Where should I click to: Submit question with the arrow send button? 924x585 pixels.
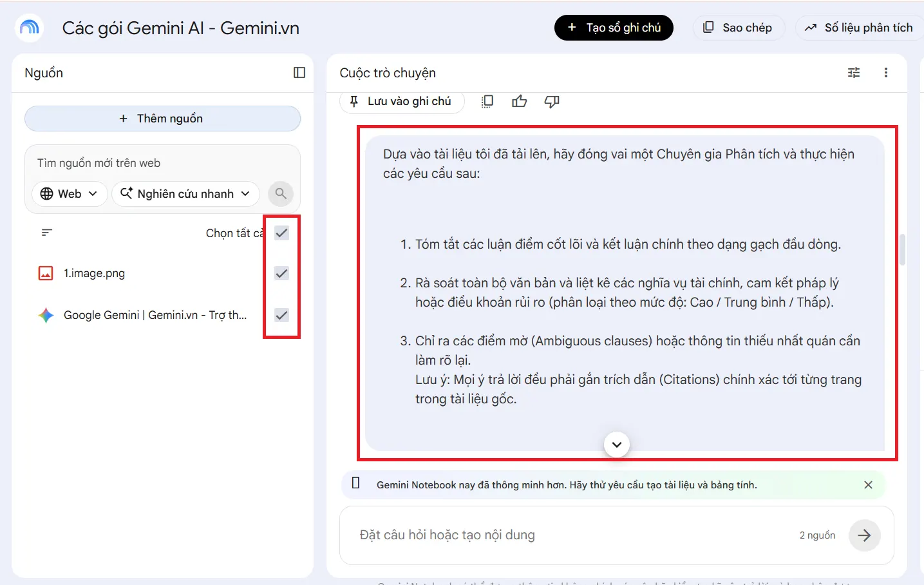[x=864, y=535]
